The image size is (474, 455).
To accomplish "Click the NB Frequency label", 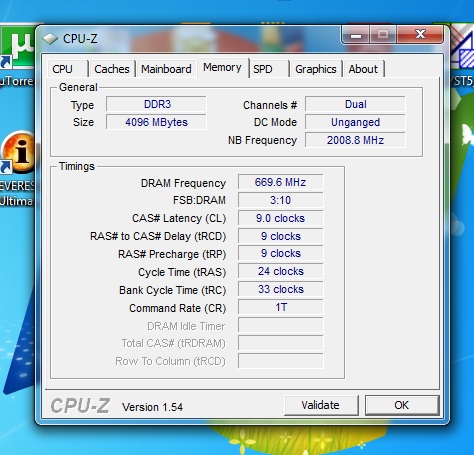I will (x=262, y=140).
